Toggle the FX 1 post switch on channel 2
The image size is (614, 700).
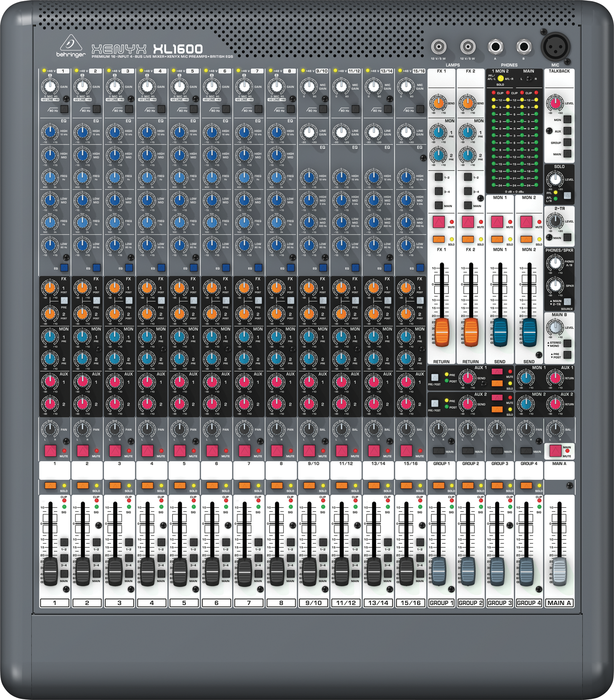tap(97, 300)
